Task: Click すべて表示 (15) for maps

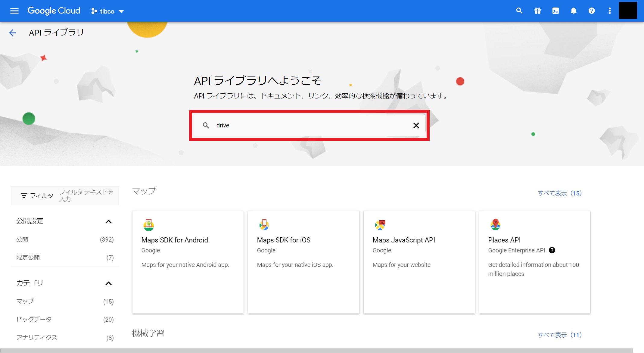Action: click(560, 193)
